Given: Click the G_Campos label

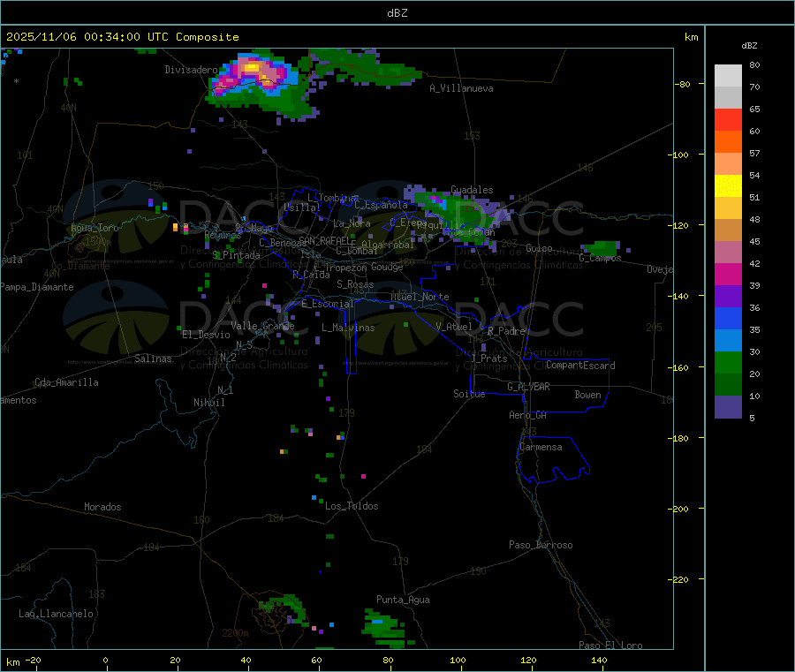Looking at the screenshot, I should click(x=600, y=258).
